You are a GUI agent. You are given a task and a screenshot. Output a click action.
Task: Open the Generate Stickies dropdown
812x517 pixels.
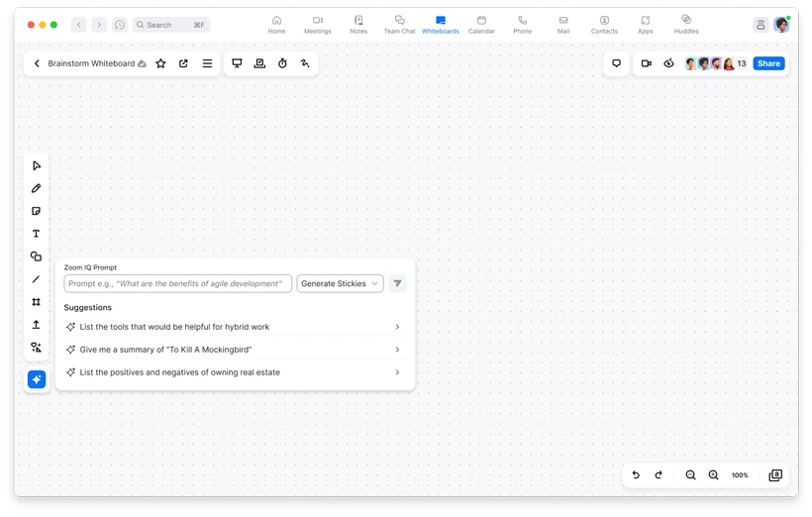[x=340, y=283]
